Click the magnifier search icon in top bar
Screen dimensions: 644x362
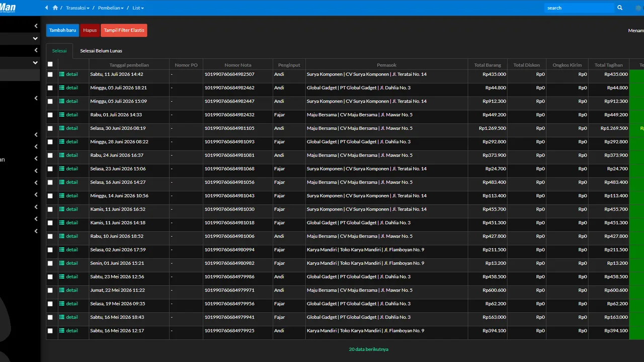pos(620,8)
